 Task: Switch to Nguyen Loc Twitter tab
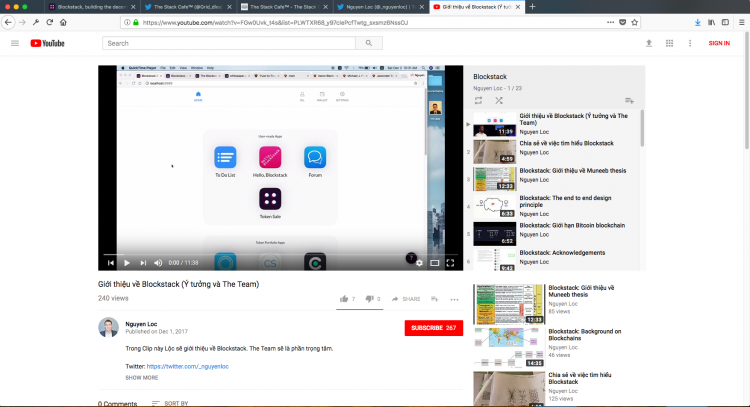tap(380, 7)
